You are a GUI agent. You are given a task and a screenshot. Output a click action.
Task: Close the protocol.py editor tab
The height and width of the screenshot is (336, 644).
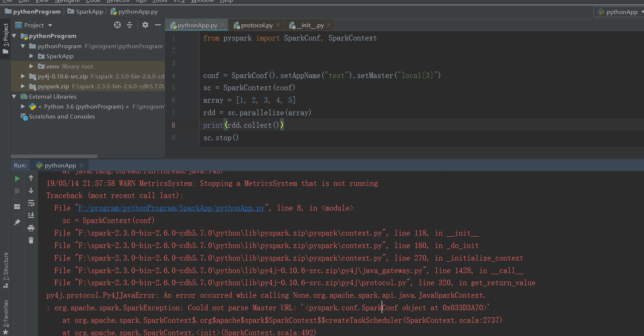(x=278, y=25)
